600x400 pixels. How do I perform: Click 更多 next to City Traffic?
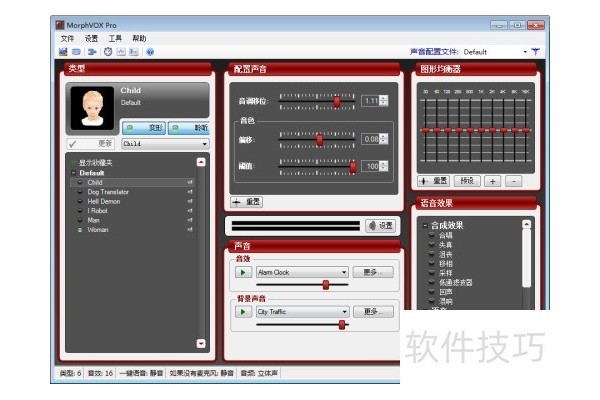click(373, 312)
